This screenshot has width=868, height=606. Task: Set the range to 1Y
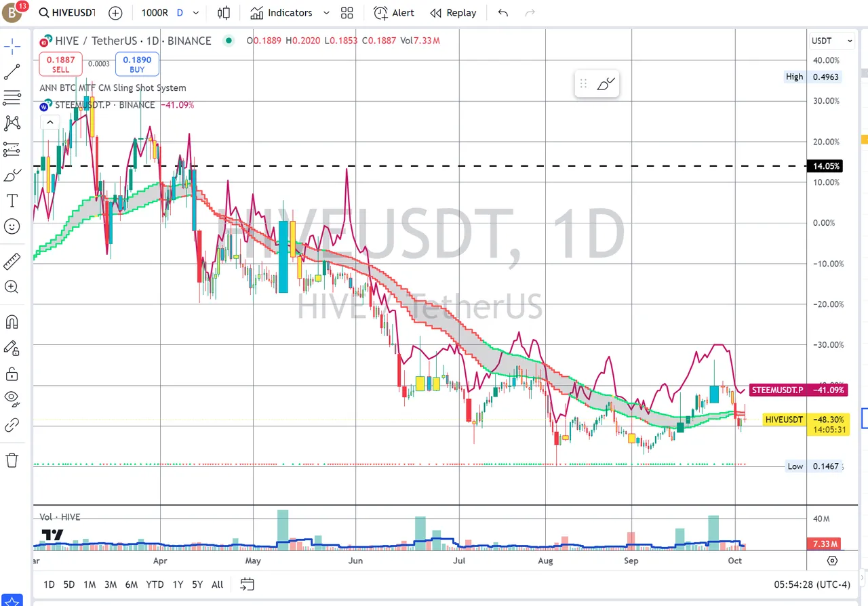(x=178, y=584)
